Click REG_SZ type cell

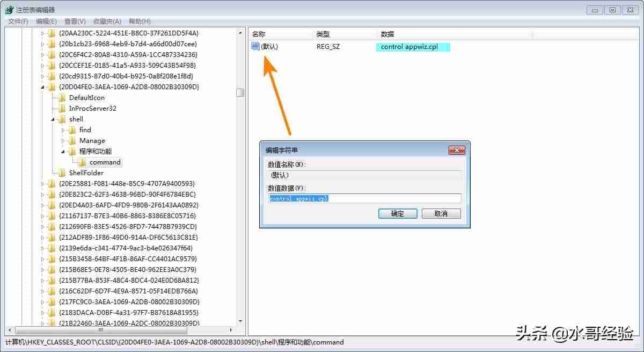[328, 47]
